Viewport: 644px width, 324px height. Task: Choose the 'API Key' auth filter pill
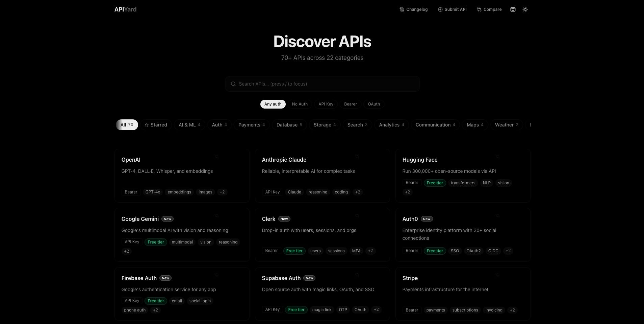(x=326, y=104)
